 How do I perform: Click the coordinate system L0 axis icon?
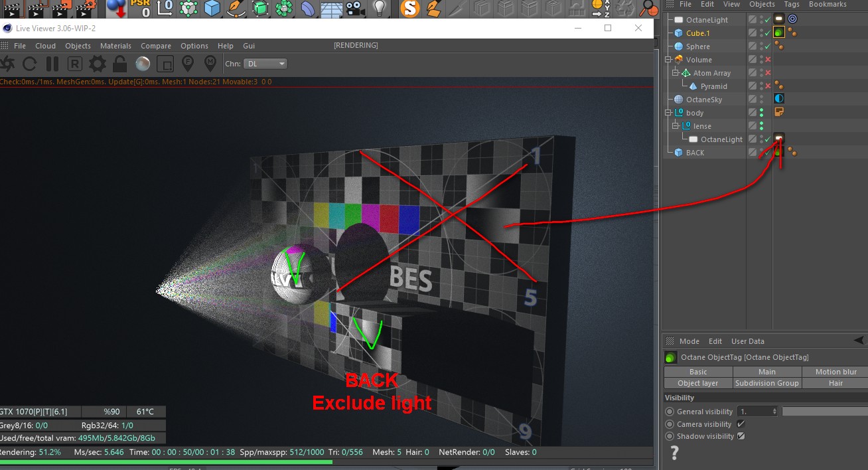click(165, 8)
